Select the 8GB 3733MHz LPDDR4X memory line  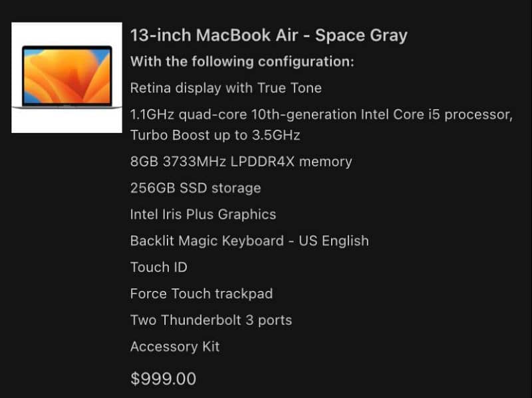(x=241, y=161)
